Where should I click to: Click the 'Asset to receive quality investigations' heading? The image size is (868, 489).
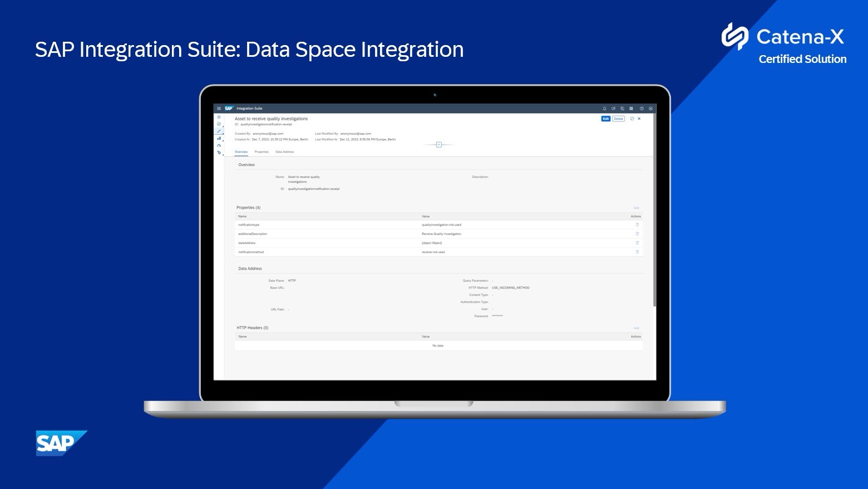pos(271,119)
